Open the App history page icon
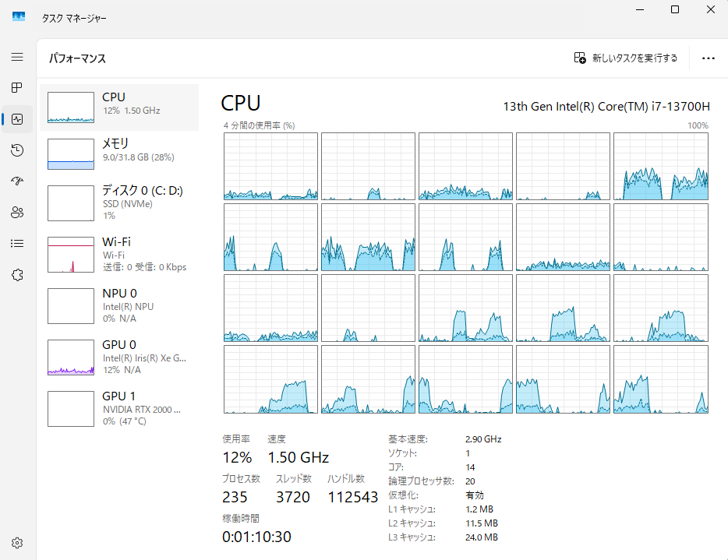 (17, 150)
